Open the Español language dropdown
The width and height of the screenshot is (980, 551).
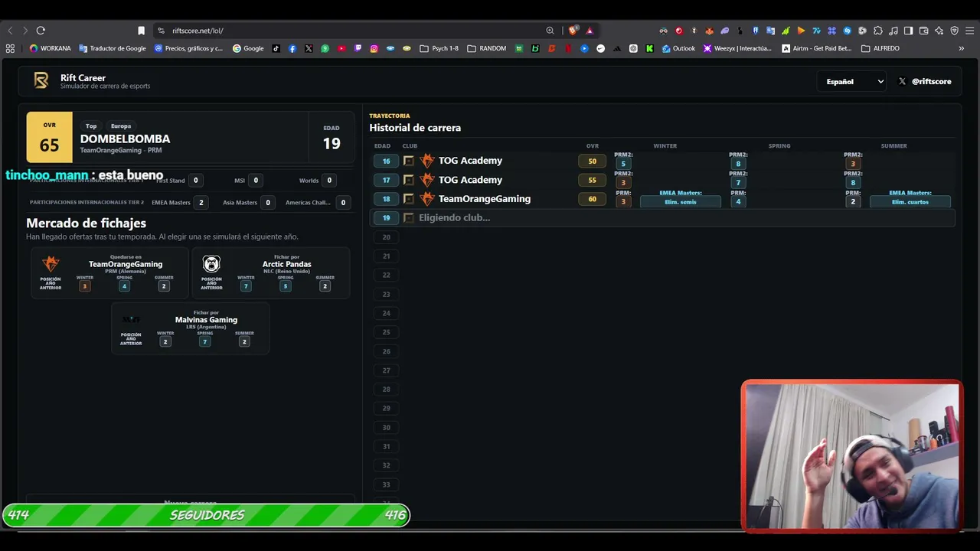(853, 81)
